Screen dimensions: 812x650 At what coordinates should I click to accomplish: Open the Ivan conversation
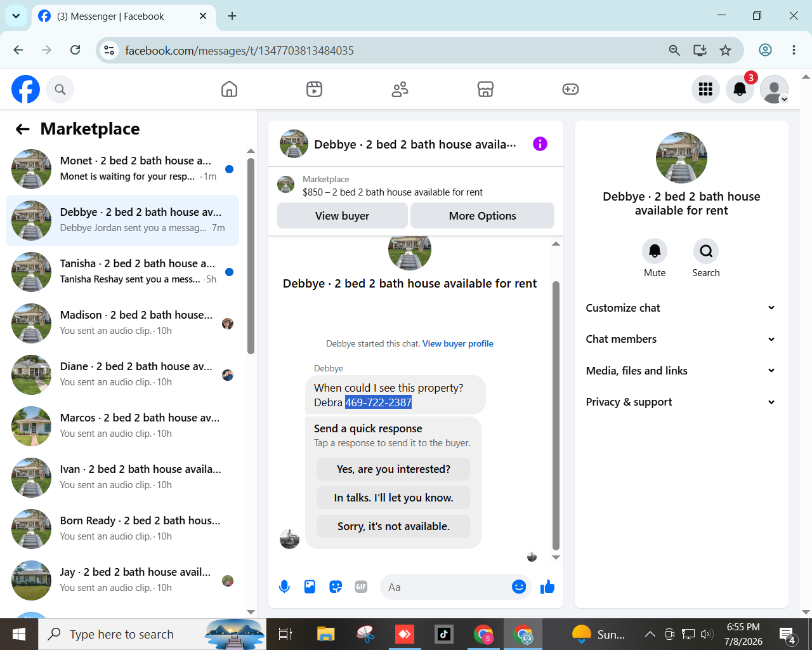point(122,477)
